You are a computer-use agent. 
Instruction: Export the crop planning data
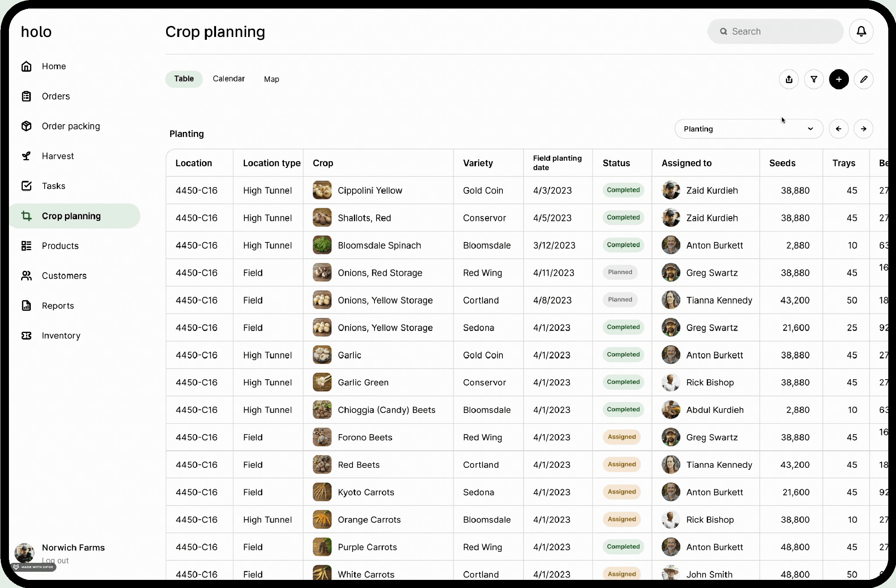[x=789, y=79]
